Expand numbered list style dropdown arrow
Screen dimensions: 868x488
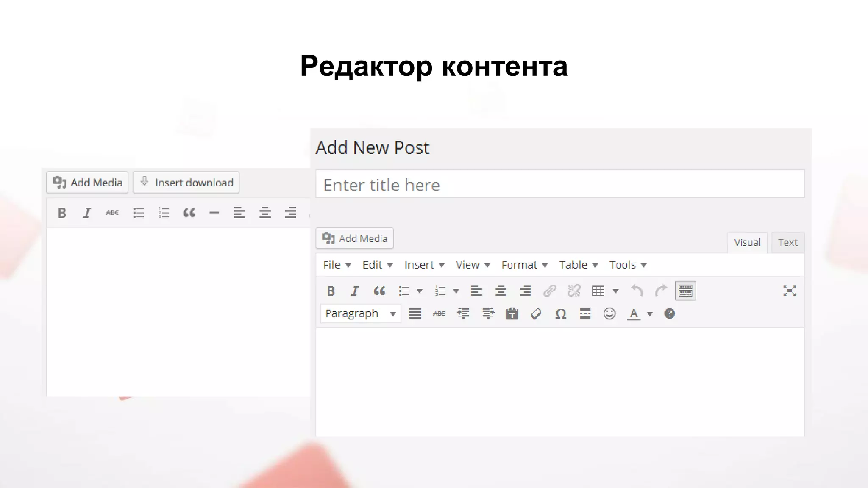point(456,291)
